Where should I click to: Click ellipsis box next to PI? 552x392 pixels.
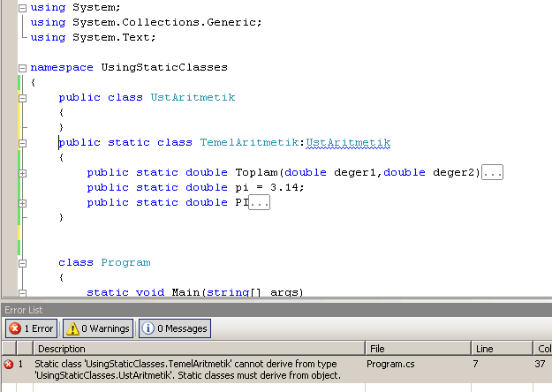(x=260, y=203)
